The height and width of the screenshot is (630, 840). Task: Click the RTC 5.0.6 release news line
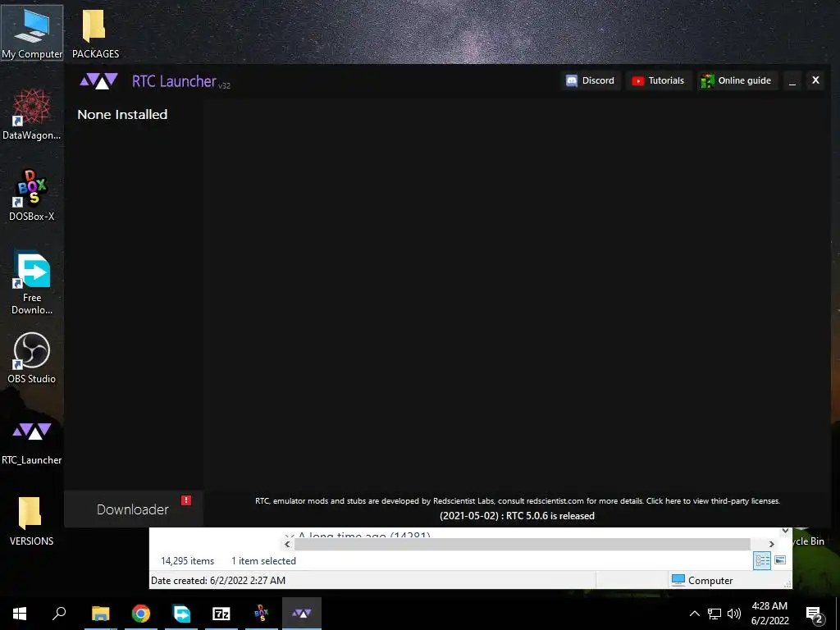517,516
